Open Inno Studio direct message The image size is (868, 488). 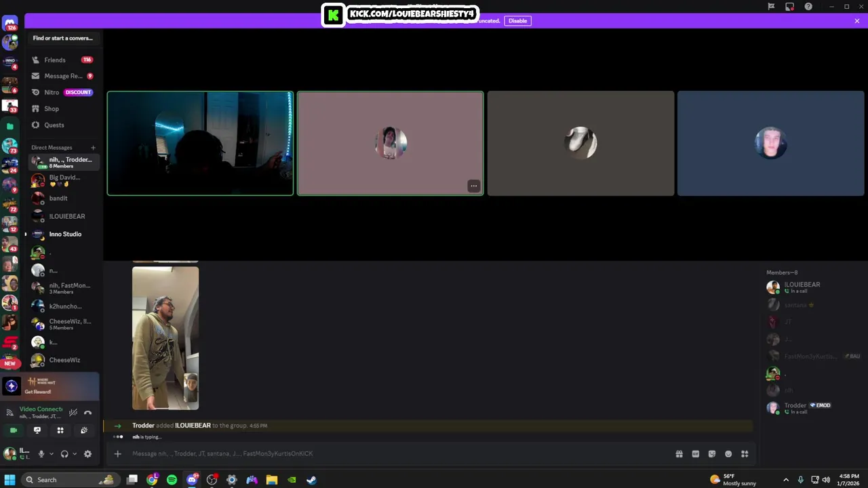tap(63, 234)
